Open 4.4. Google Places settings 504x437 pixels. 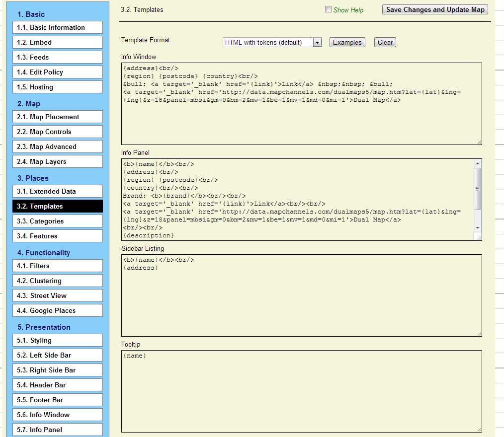click(58, 310)
